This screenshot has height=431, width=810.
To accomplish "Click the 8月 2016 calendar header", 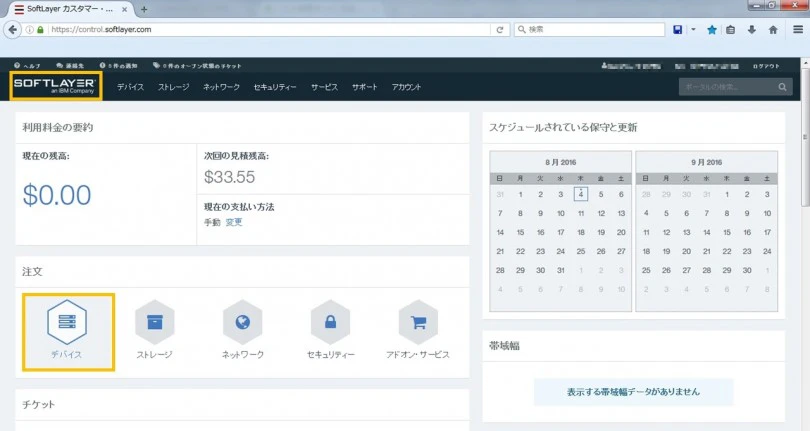I will 560,162.
